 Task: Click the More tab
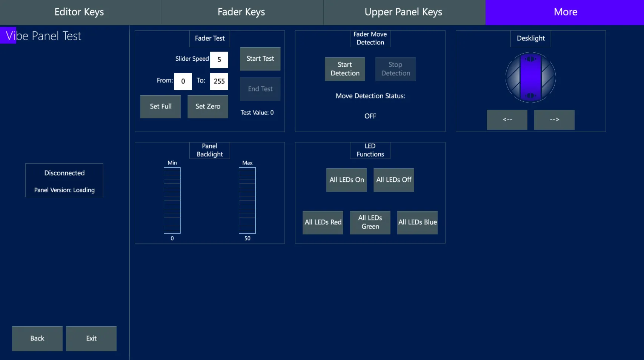click(565, 12)
